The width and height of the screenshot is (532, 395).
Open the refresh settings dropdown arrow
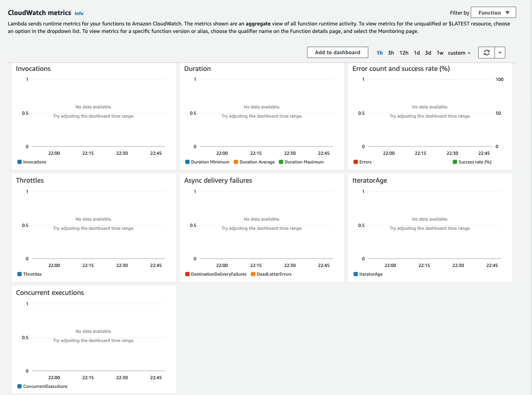[x=500, y=52]
